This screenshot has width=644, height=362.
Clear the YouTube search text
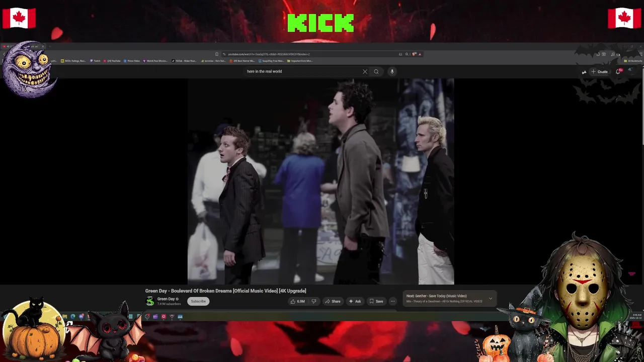365,71
